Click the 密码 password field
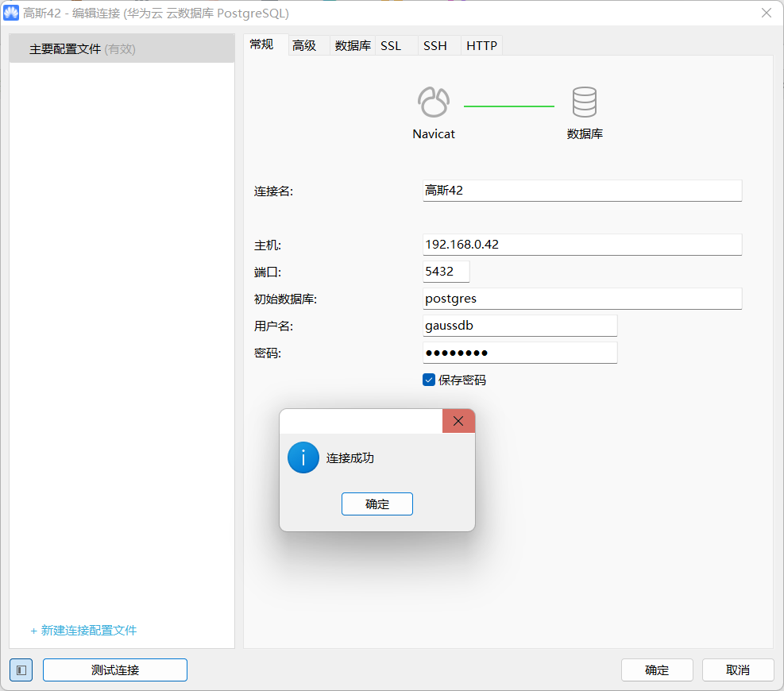The height and width of the screenshot is (691, 784). [520, 353]
